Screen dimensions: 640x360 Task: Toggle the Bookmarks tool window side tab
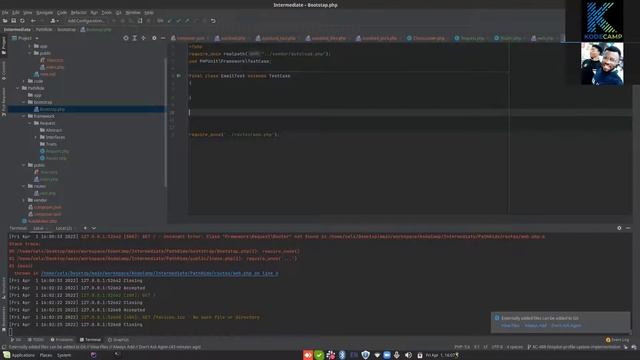pyautogui.click(x=4, y=319)
